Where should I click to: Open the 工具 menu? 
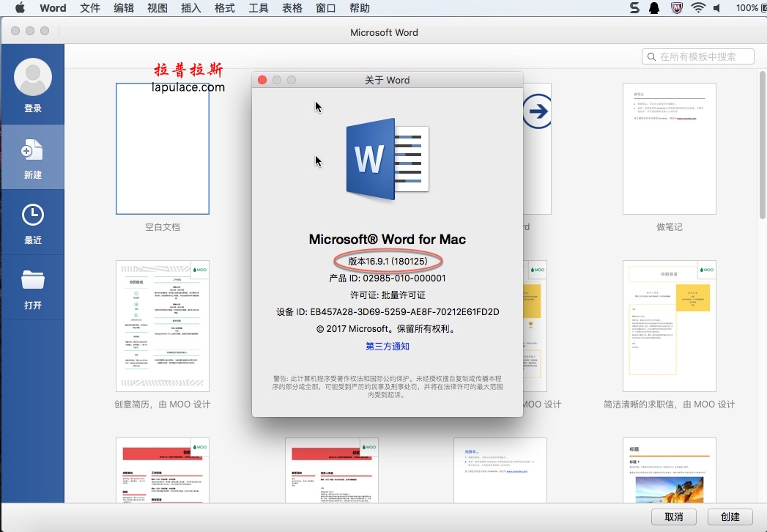click(259, 8)
